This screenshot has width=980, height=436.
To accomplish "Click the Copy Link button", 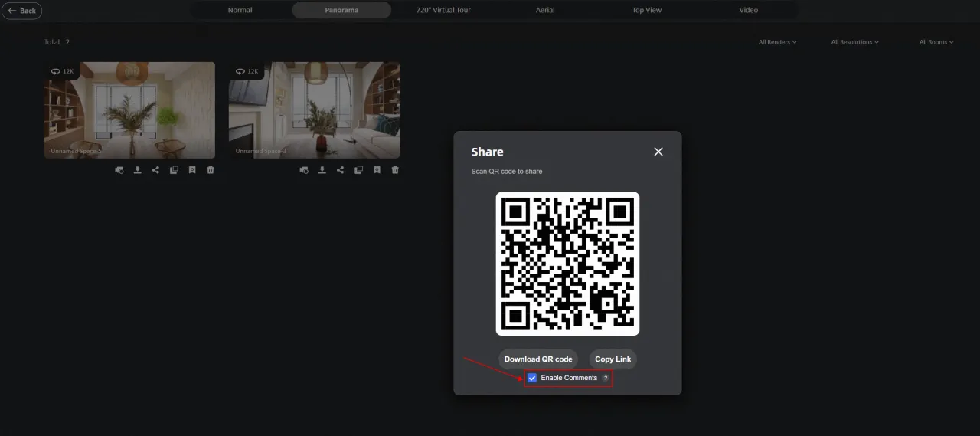I will [612, 359].
